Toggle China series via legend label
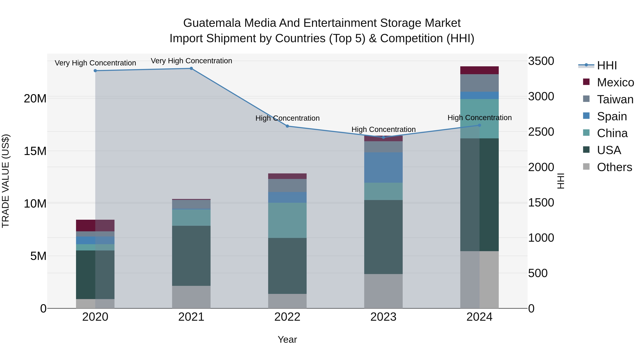This screenshot has height=362, width=644. (612, 133)
